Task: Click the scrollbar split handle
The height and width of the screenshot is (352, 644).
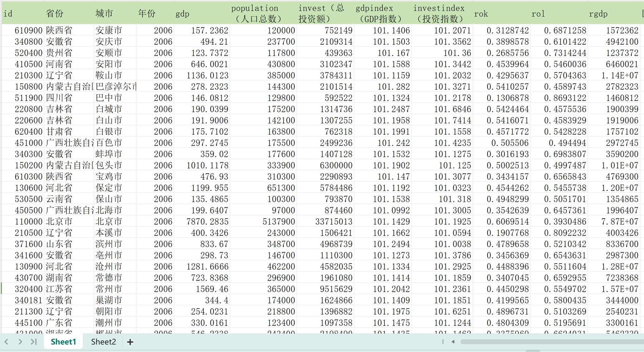Action: coord(443,342)
